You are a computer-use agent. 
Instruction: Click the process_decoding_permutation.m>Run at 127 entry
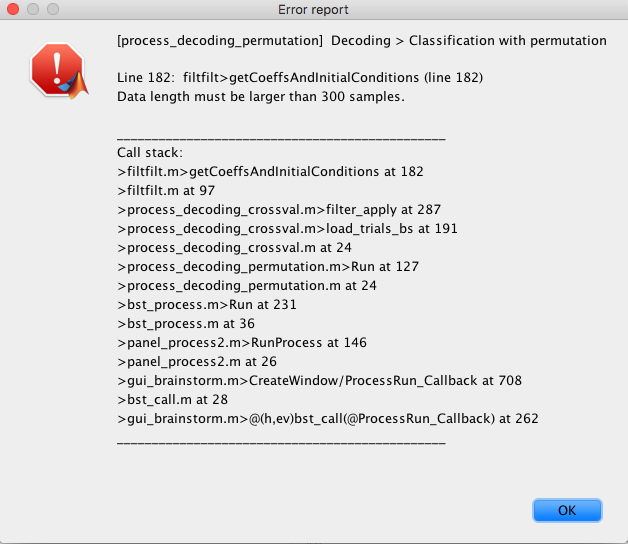268,266
